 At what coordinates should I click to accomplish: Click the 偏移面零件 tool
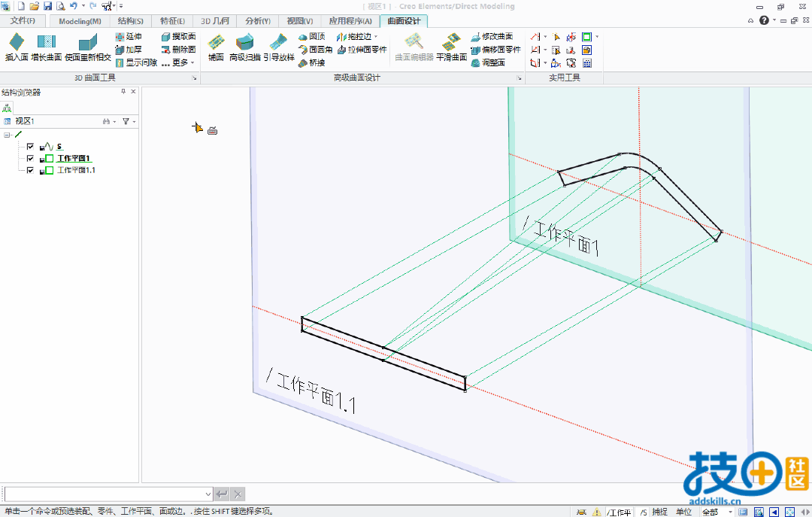[495, 49]
